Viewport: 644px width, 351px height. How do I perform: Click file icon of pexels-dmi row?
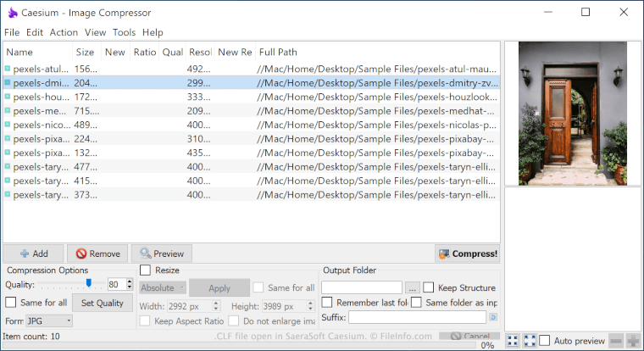8,82
